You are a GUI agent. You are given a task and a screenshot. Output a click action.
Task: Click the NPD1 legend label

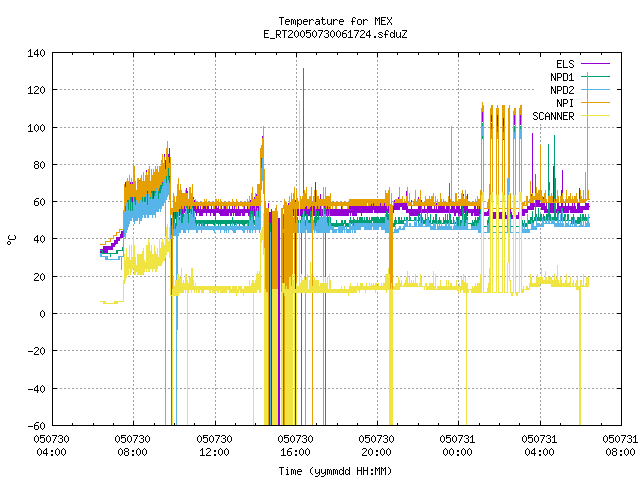pos(562,77)
